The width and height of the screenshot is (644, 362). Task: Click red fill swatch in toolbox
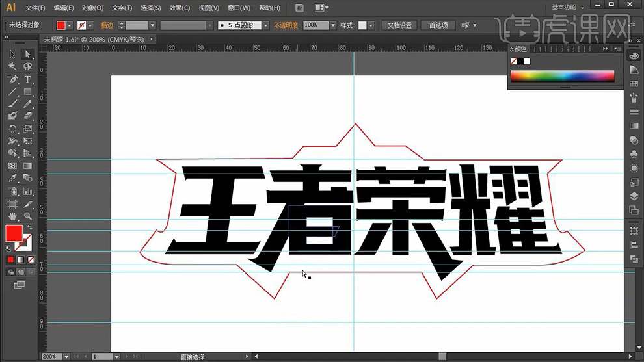pos(14,233)
